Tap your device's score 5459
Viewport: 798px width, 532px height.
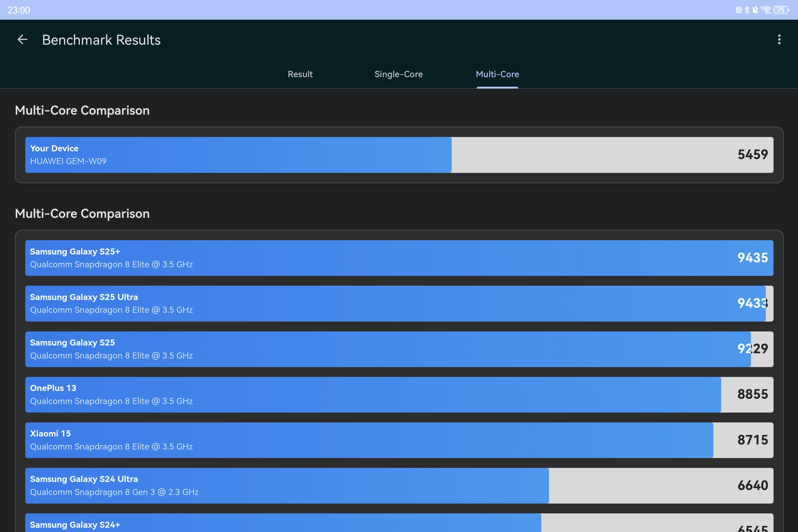click(x=753, y=155)
